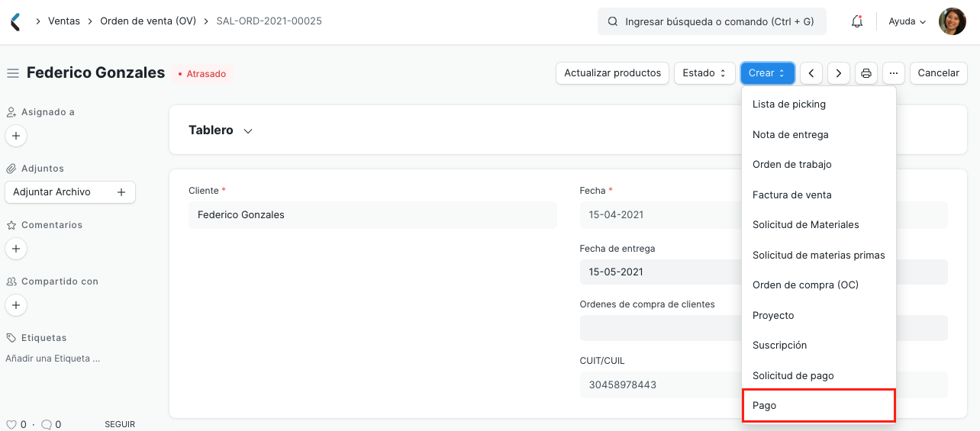Open the Estado dropdown button
This screenshot has width=980, height=431.
704,73
